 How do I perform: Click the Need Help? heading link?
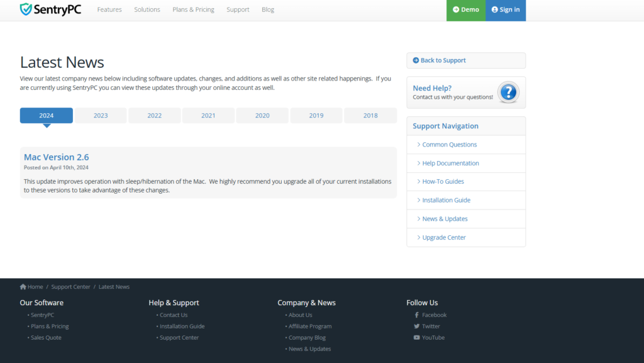pyautogui.click(x=432, y=88)
